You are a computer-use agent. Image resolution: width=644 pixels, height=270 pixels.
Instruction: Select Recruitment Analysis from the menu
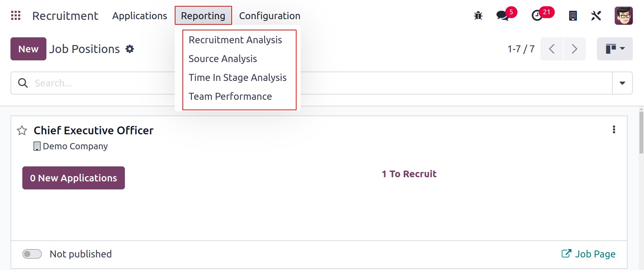tap(235, 40)
